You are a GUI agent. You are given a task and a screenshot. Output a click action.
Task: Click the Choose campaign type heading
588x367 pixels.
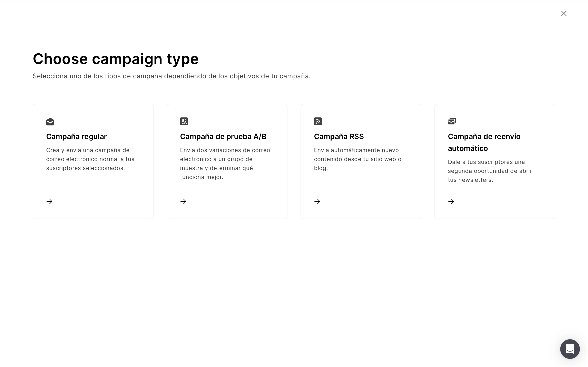[116, 59]
